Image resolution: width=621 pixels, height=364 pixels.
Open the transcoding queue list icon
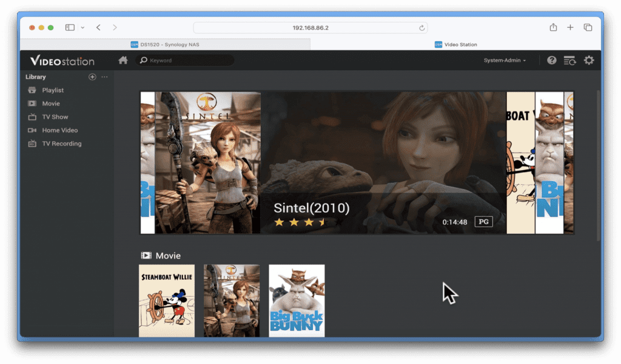pyautogui.click(x=569, y=61)
